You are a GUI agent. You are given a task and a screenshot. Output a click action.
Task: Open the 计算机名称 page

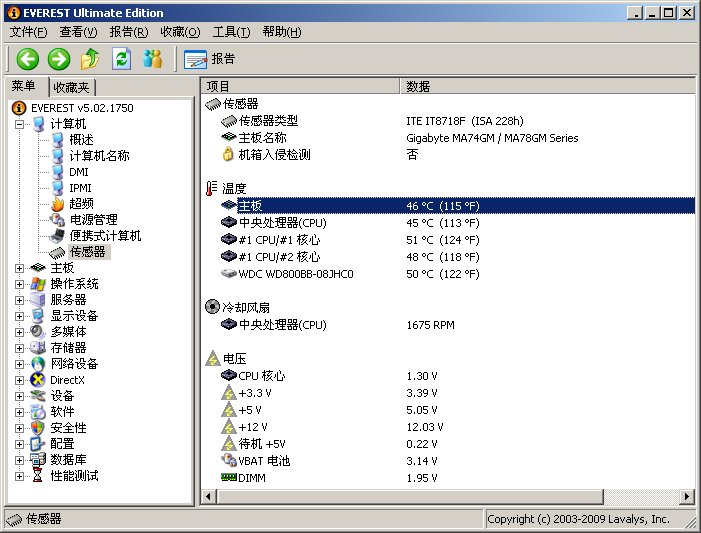[99, 156]
